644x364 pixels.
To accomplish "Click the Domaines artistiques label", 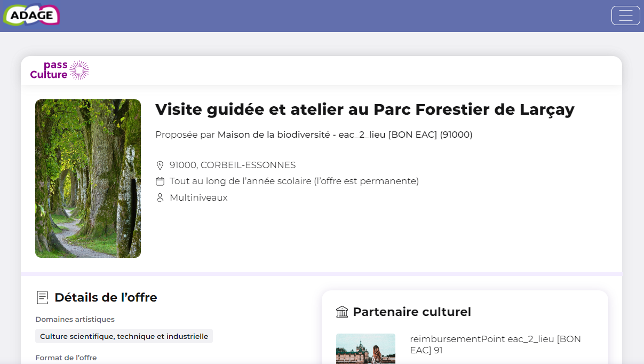I will click(x=75, y=319).
